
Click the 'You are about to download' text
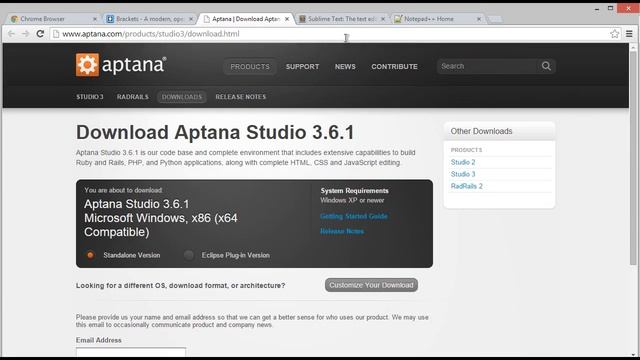(123, 190)
